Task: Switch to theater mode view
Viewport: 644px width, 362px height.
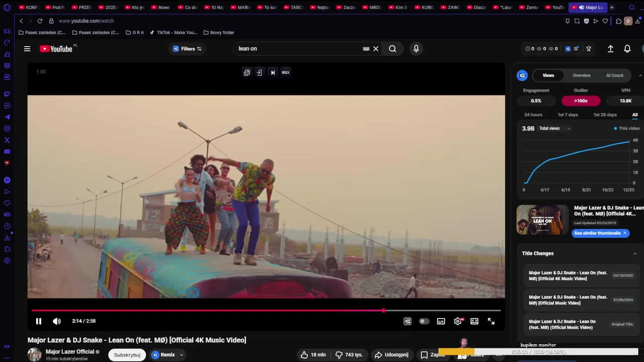Action: pyautogui.click(x=474, y=321)
